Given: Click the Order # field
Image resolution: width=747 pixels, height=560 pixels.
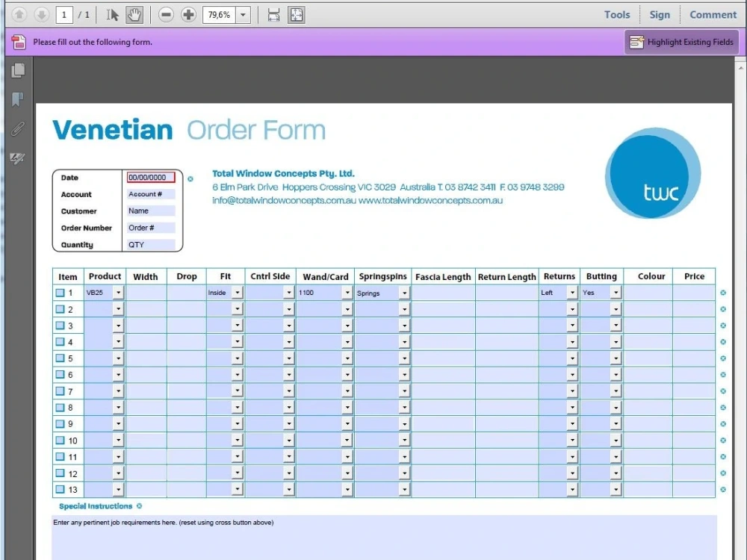Looking at the screenshot, I should coord(151,228).
